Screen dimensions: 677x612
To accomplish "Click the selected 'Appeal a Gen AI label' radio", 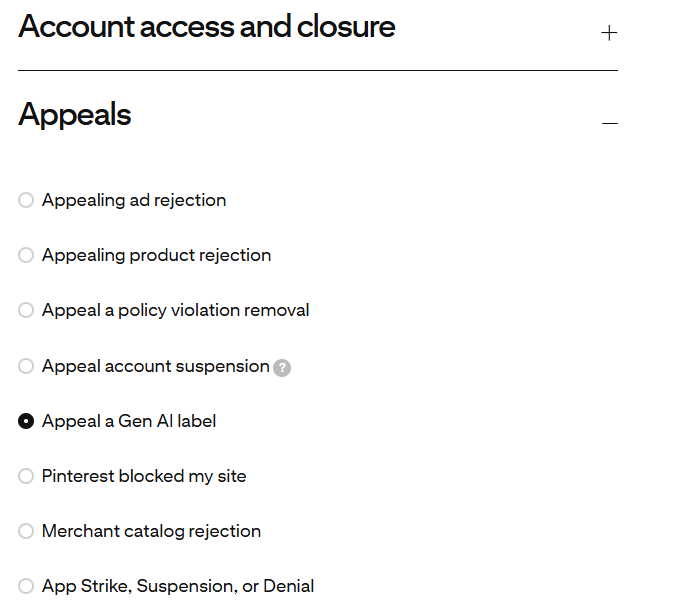I will coord(26,422).
